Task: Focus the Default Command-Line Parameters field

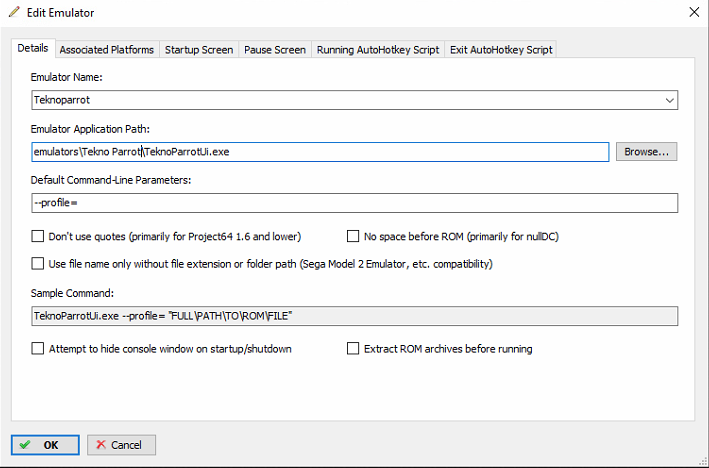Action: point(354,203)
